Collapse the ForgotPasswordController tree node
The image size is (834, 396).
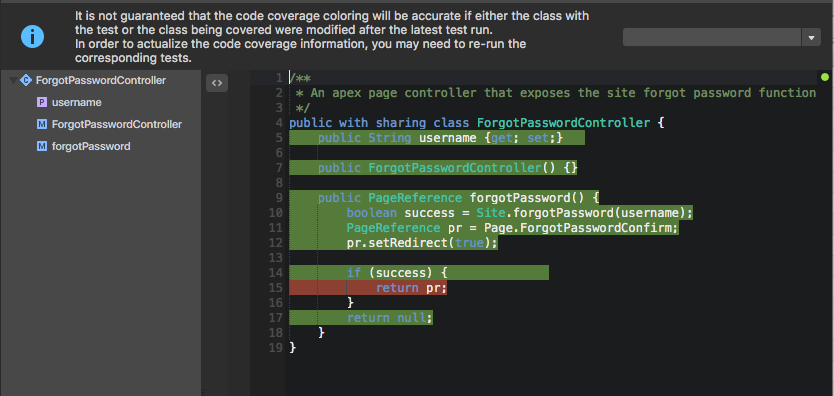[x=13, y=80]
